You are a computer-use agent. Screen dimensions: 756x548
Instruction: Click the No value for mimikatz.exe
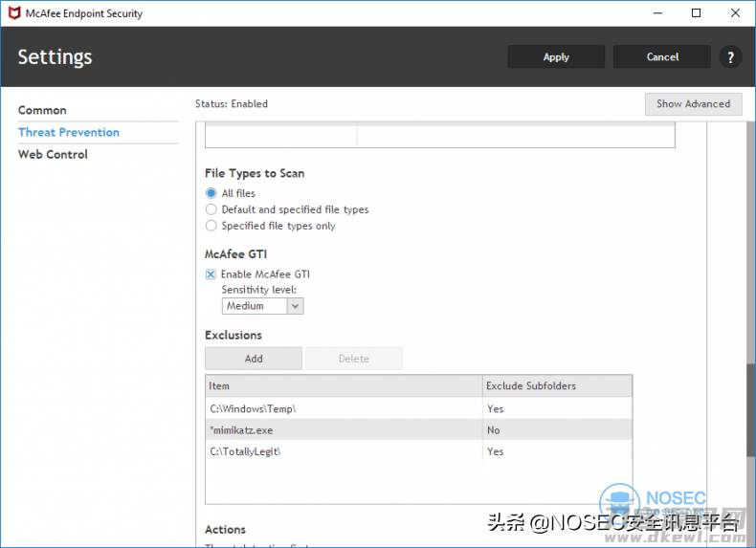(493, 430)
